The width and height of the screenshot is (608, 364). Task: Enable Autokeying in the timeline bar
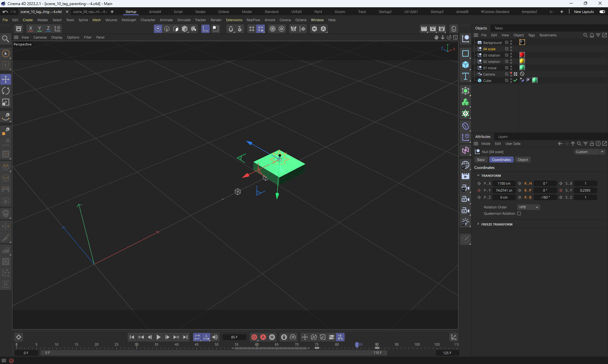pos(263,337)
